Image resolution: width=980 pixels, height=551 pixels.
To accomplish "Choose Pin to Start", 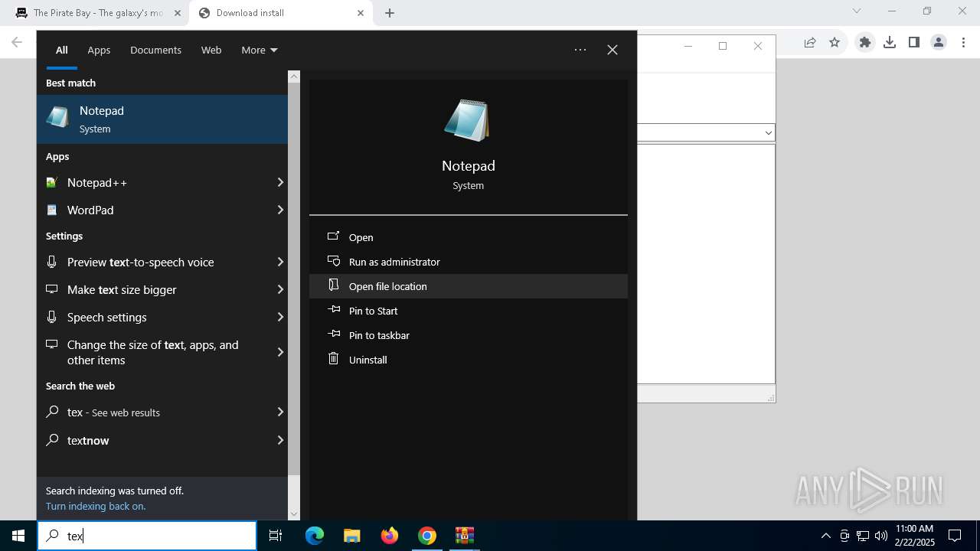I will click(469, 311).
